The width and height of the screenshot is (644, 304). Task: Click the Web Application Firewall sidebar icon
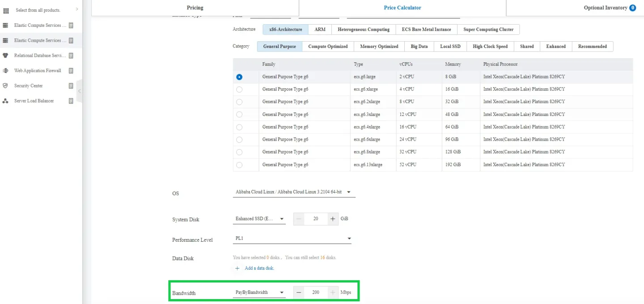pyautogui.click(x=5, y=71)
